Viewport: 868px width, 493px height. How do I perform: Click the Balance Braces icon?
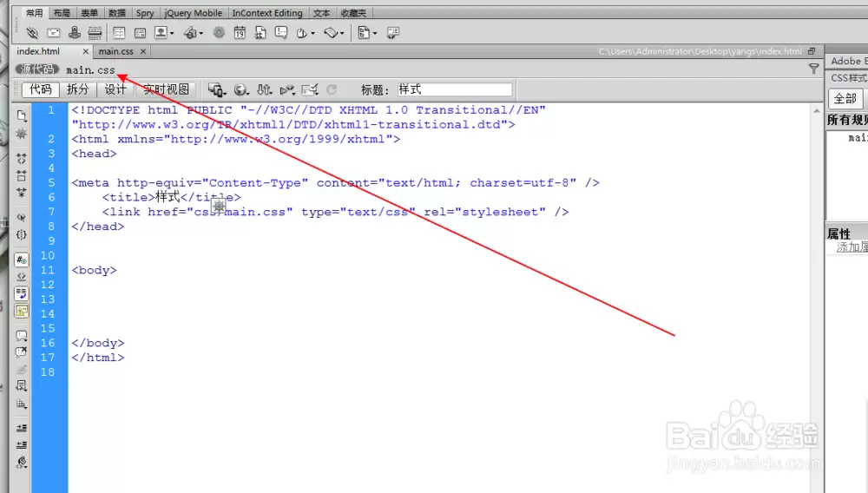(22, 234)
